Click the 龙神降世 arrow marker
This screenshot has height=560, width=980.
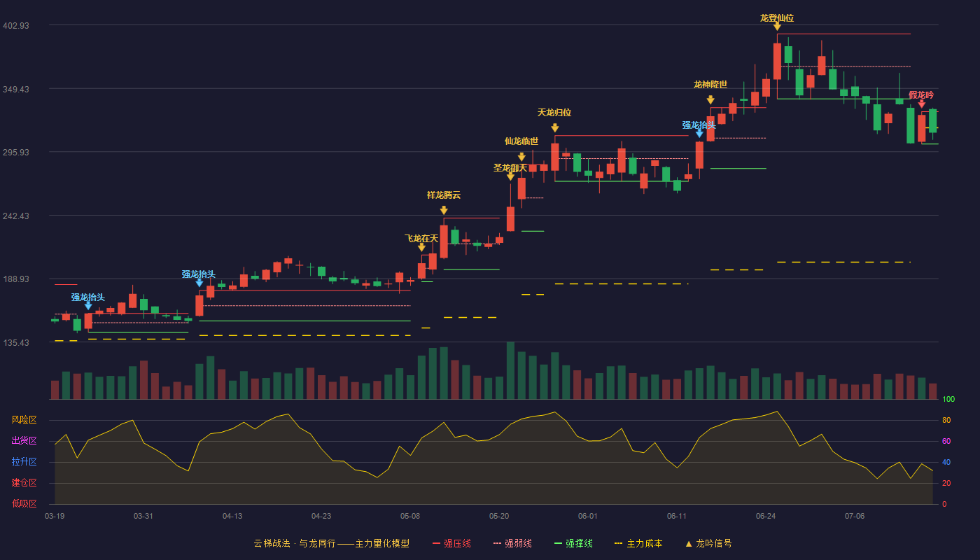(710, 100)
